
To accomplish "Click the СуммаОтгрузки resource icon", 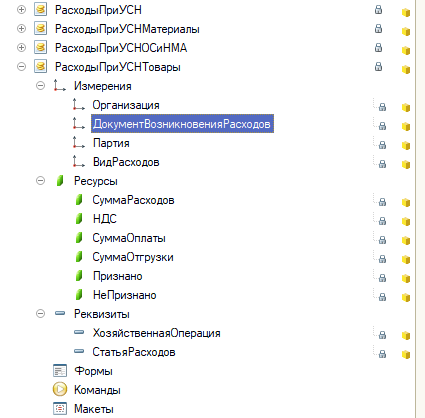I will (x=79, y=257).
